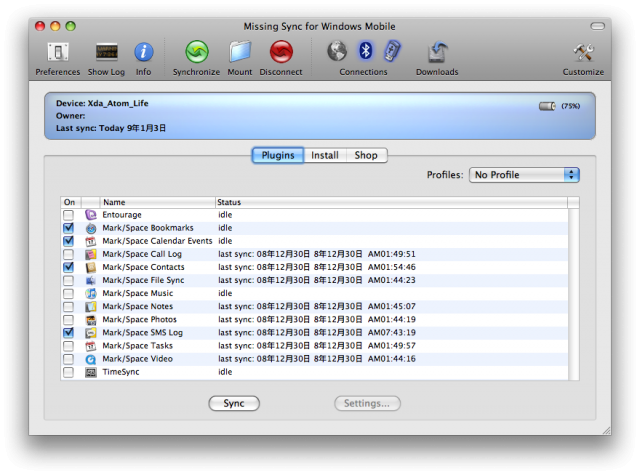Disable the Mark/Space SMS Log checkbox

click(x=69, y=332)
